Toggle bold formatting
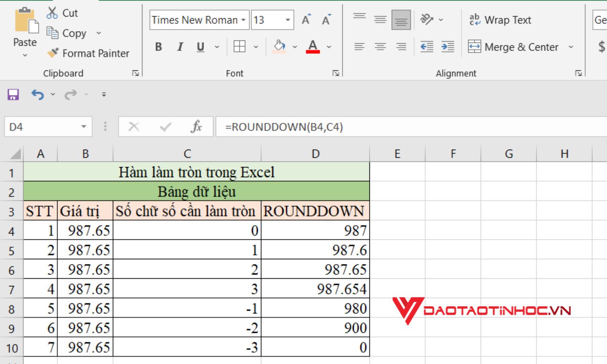The height and width of the screenshot is (364, 607). click(x=158, y=47)
